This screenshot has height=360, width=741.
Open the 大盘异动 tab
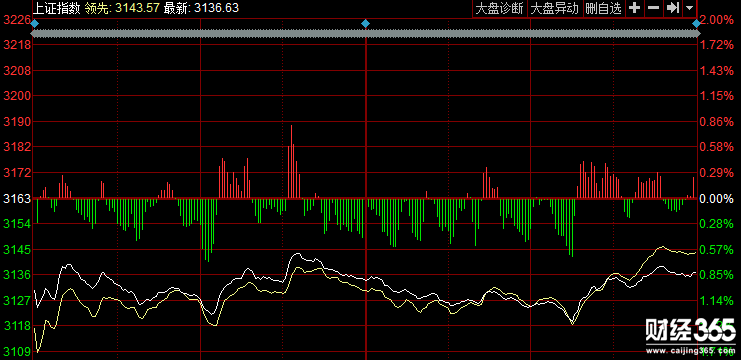coord(555,9)
